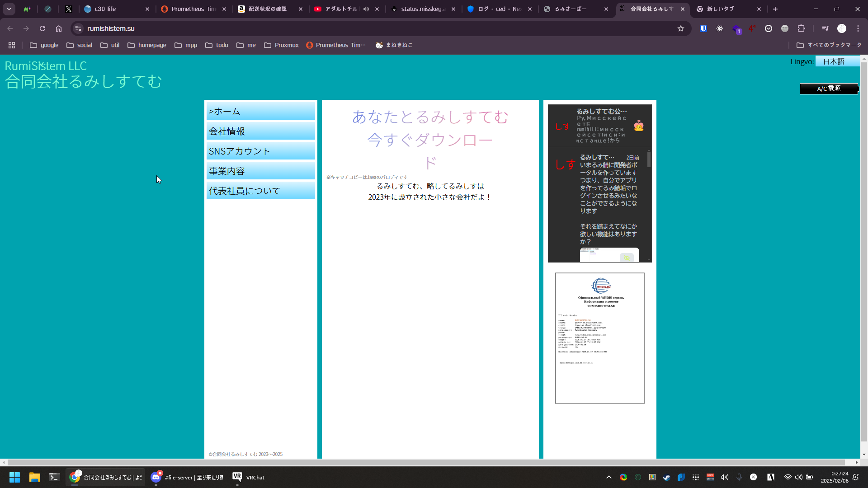The image size is (868, 488).
Task: Open the Lingvo 日本語 language dropdown
Action: pyautogui.click(x=837, y=61)
